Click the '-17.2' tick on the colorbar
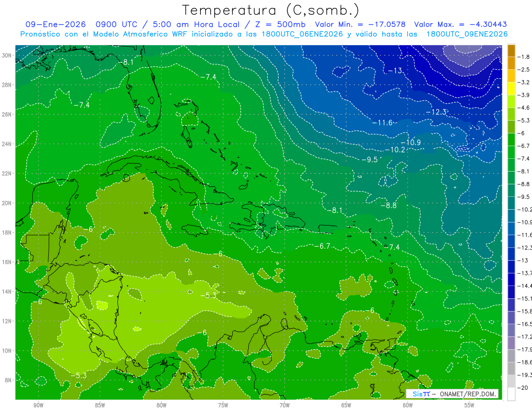532x411 pixels. (524, 337)
